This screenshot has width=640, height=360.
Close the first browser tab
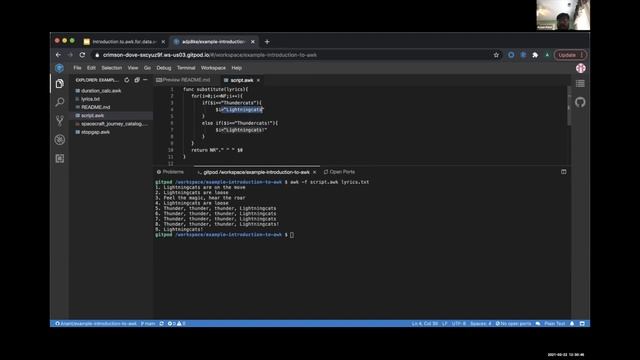click(163, 42)
